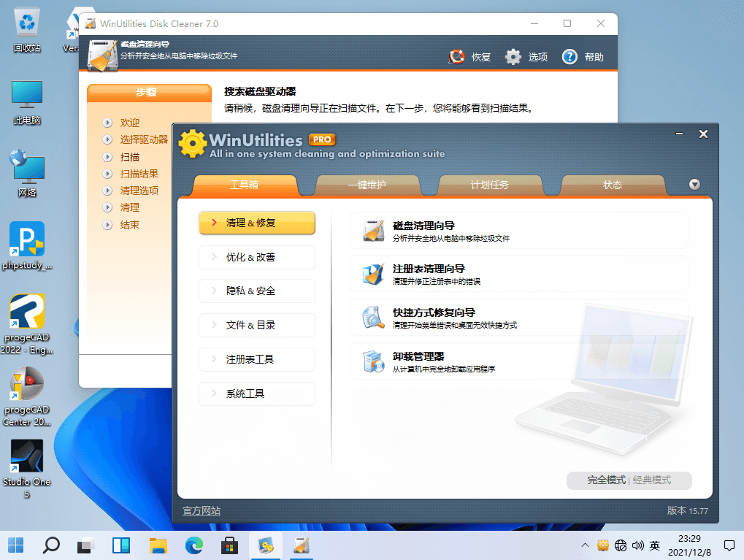Open the 此电脑 desktop icon

click(27, 102)
